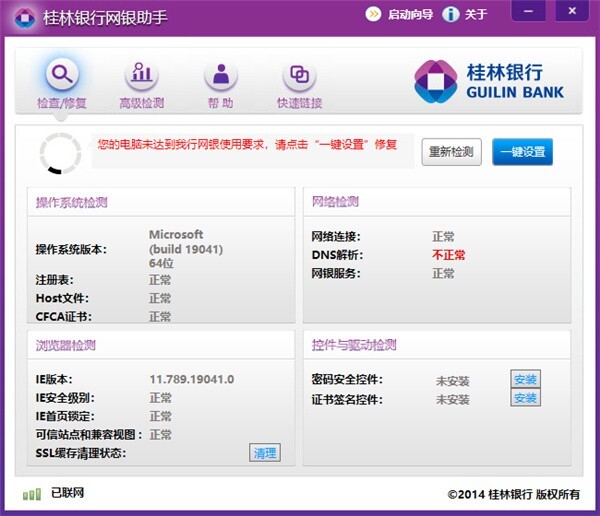Image resolution: width=600 pixels, height=516 pixels.
Task: Click the 密码安全控件 label
Action: coord(347,379)
